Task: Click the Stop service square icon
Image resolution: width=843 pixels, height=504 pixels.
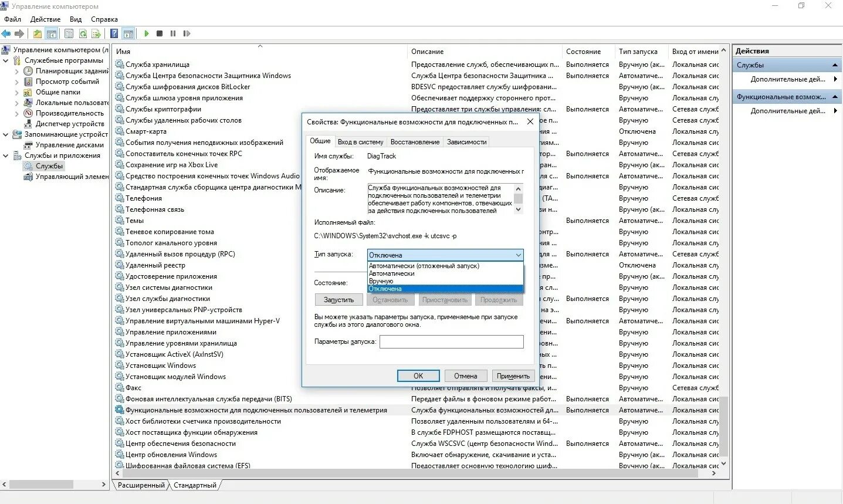Action: click(x=160, y=33)
